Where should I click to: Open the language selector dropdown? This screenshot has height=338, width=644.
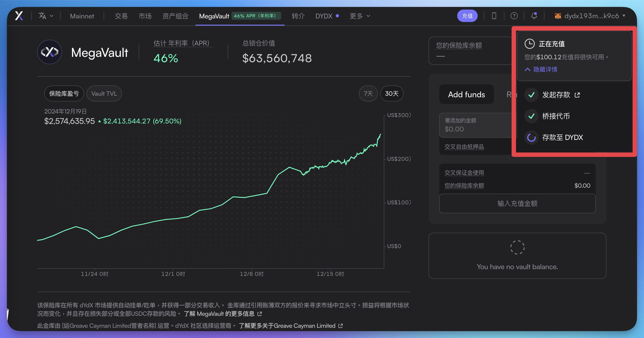click(46, 16)
